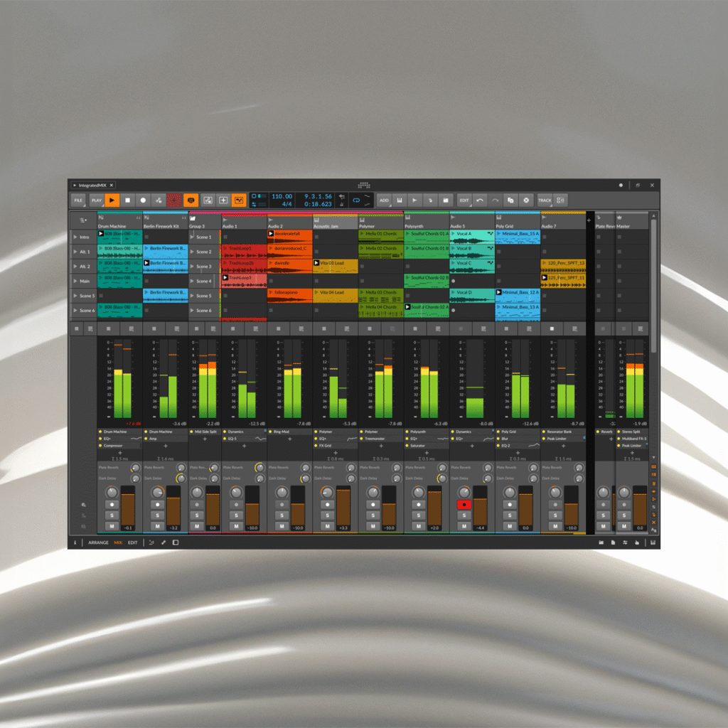
Task: Click the tempo value showing 110.00
Action: click(282, 197)
